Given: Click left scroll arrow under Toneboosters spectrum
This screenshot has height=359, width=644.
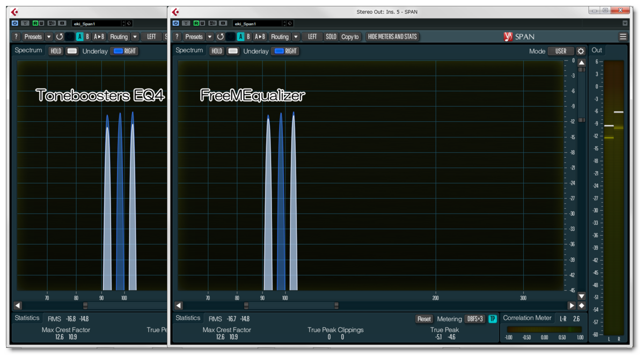Looking at the screenshot, I should tap(18, 306).
